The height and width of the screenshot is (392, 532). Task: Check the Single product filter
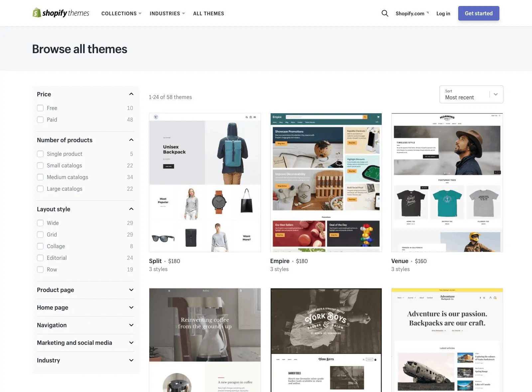click(x=40, y=153)
